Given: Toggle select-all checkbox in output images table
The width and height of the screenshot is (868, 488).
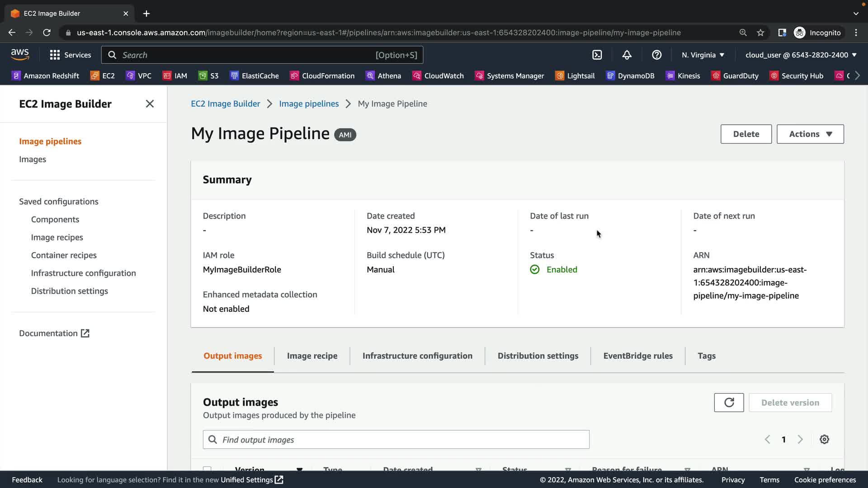Looking at the screenshot, I should pyautogui.click(x=207, y=469).
